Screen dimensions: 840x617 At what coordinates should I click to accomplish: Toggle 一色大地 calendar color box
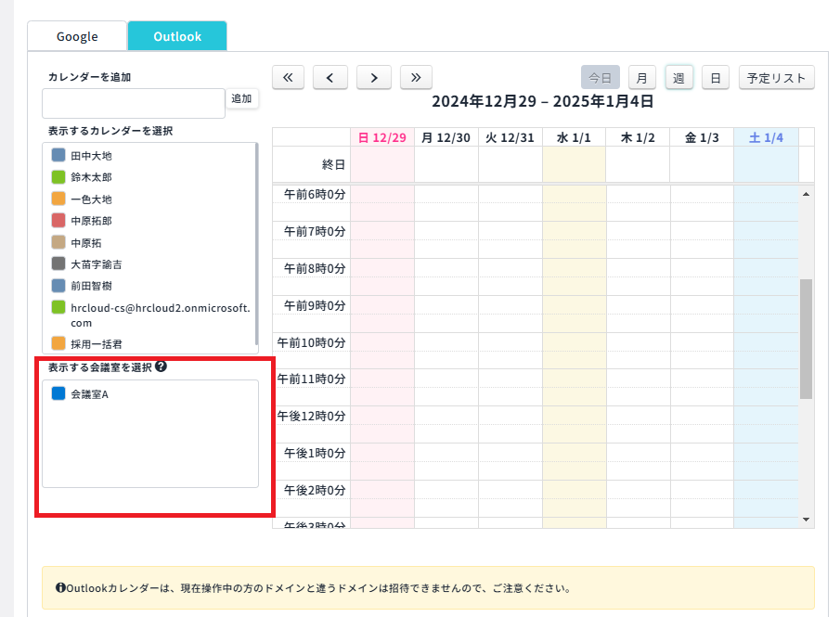(59, 199)
